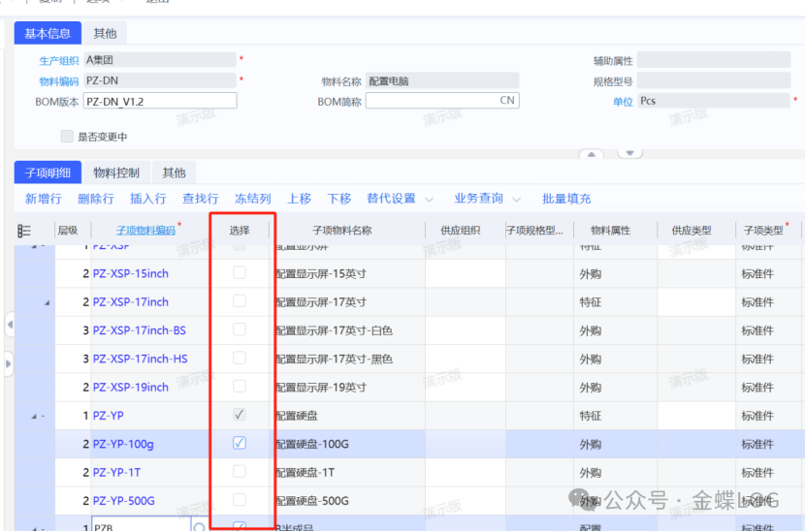Expand the 业务查询 dropdown
The width and height of the screenshot is (805, 532).
[487, 199]
